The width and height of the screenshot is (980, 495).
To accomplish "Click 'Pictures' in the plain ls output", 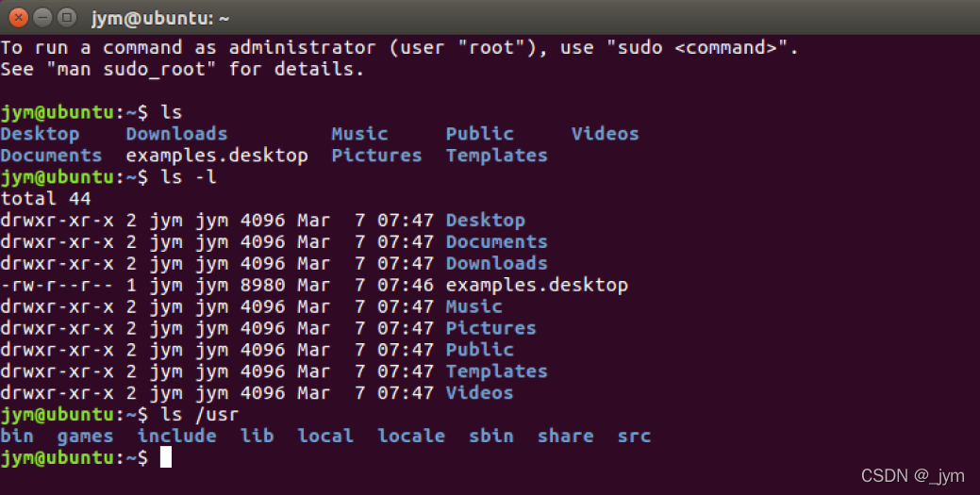I will coord(377,156).
